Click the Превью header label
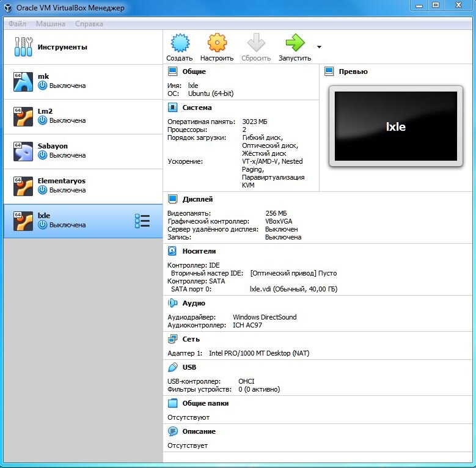The image size is (476, 468). pos(353,71)
